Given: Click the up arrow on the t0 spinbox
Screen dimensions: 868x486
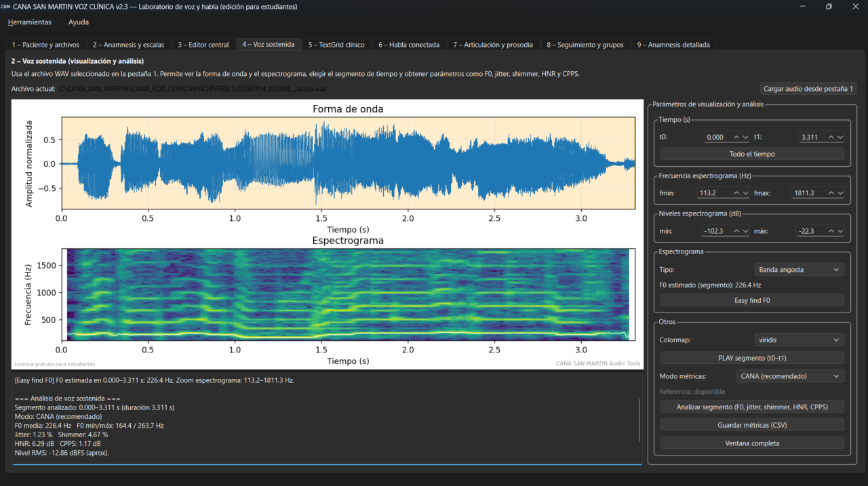Looking at the screenshot, I should (735, 137).
